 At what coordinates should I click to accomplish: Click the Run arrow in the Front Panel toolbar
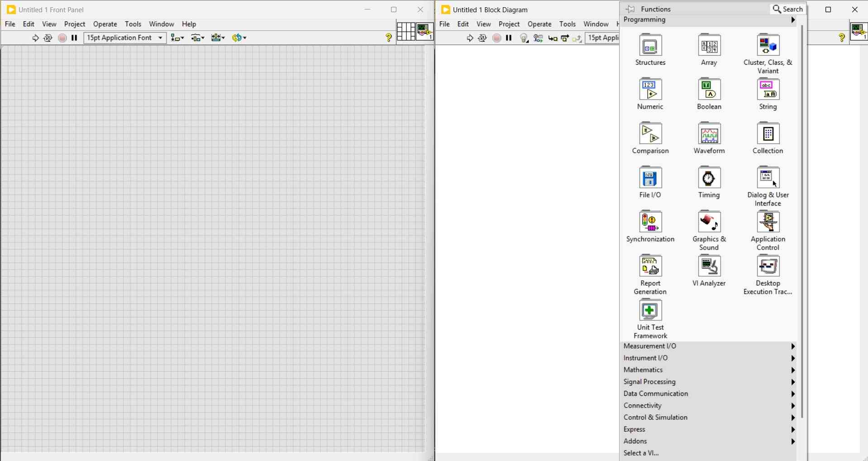click(35, 38)
